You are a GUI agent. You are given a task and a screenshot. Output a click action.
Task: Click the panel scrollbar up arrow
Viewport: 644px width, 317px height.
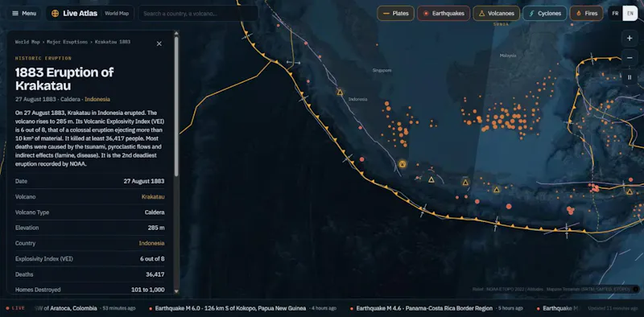(x=176, y=33)
